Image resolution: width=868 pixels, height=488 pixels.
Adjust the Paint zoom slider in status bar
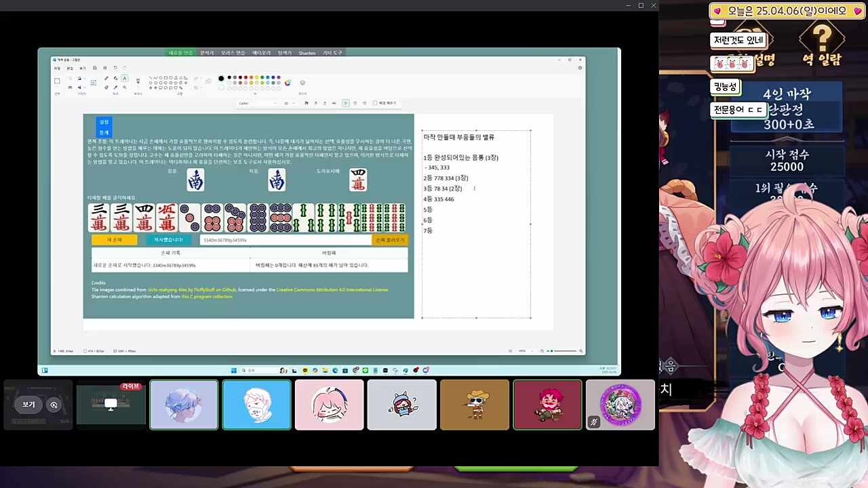(x=560, y=350)
